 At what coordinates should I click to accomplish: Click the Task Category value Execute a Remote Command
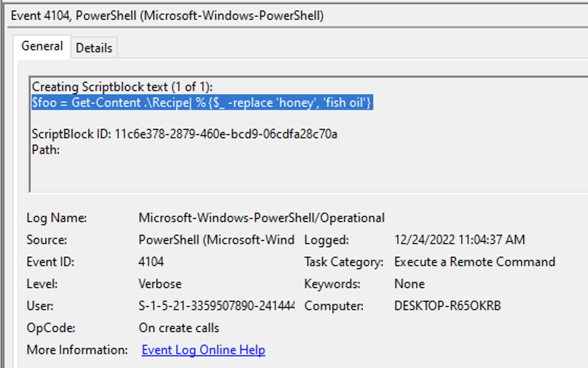(x=474, y=262)
